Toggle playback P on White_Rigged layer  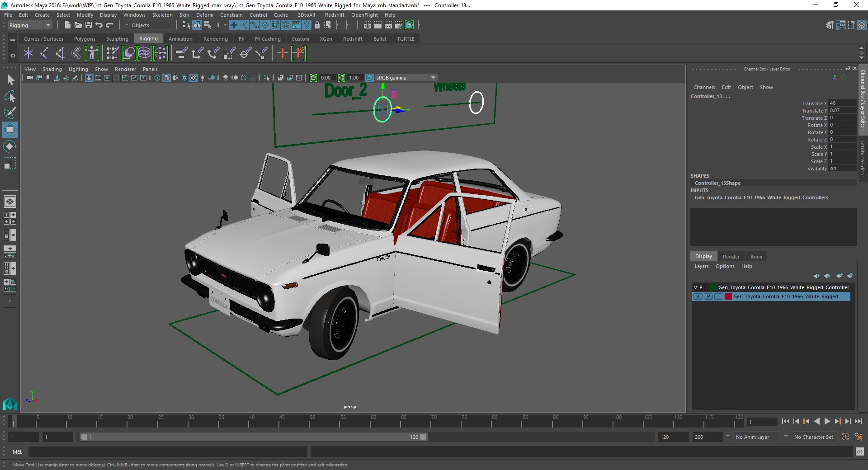[708, 296]
